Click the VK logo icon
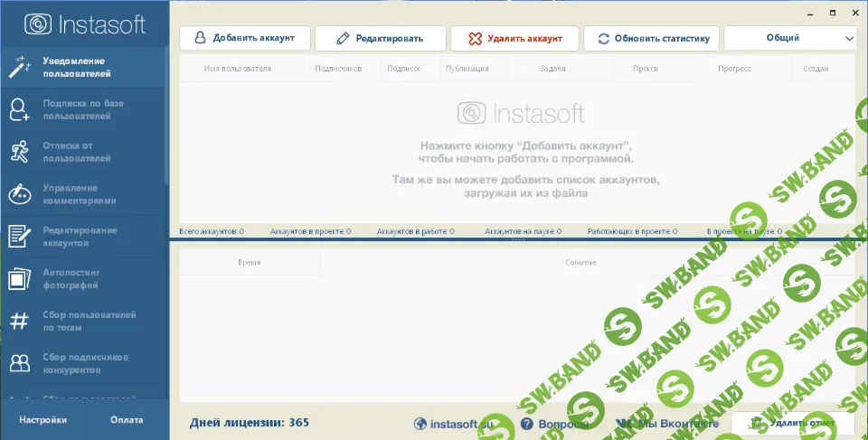This screenshot has width=868, height=440. tap(625, 424)
